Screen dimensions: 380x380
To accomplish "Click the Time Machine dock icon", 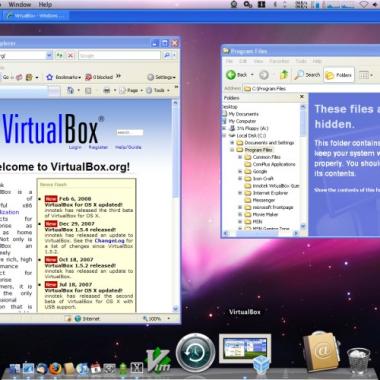I will (x=196, y=352).
